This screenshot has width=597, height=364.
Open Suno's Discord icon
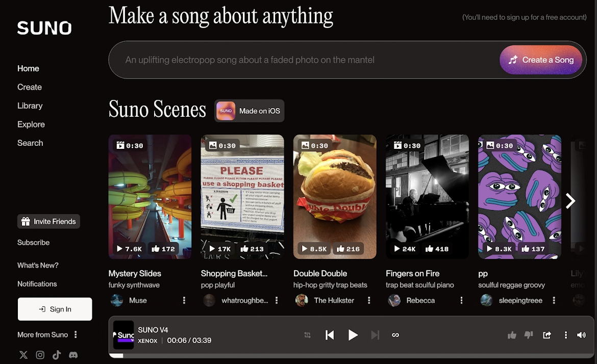click(x=73, y=355)
